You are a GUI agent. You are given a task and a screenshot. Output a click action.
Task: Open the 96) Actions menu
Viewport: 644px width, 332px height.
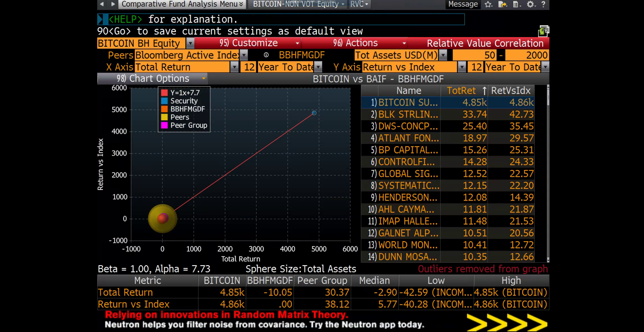click(355, 43)
